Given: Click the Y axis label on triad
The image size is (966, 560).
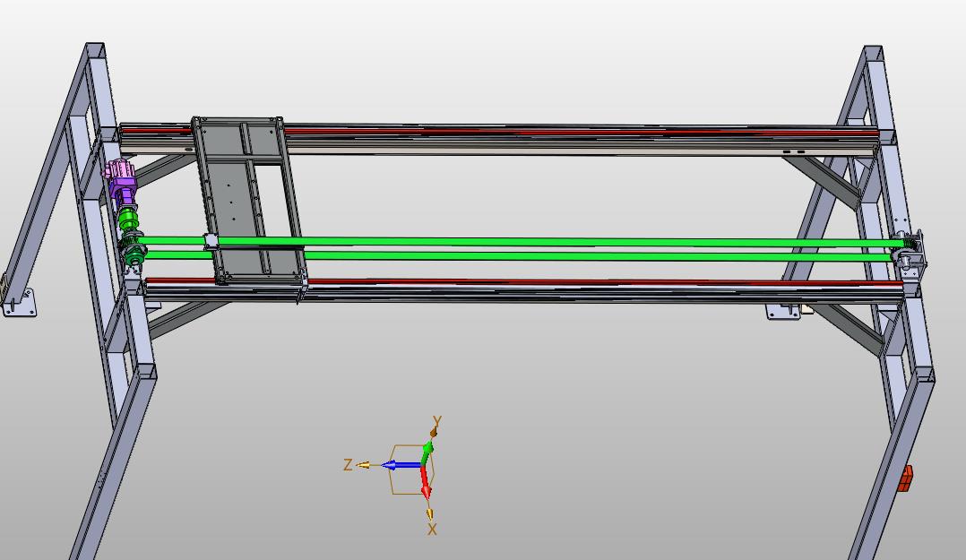Looking at the screenshot, I should 436,421.
